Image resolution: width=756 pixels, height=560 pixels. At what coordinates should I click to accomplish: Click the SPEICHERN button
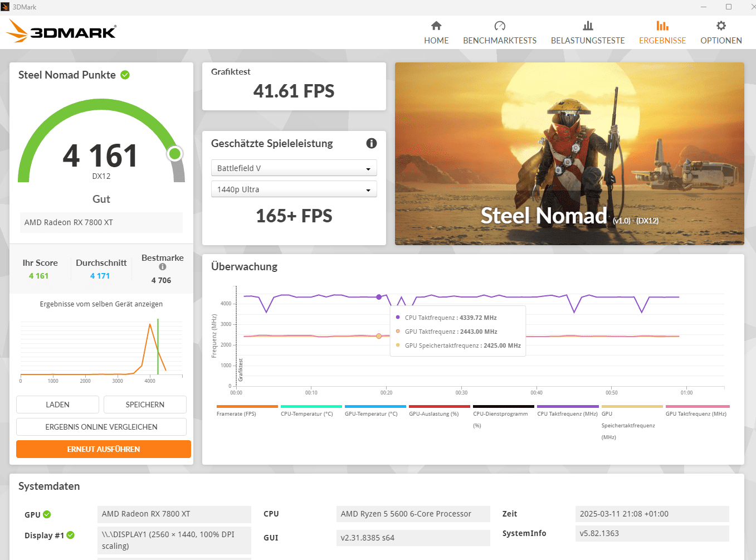(145, 405)
